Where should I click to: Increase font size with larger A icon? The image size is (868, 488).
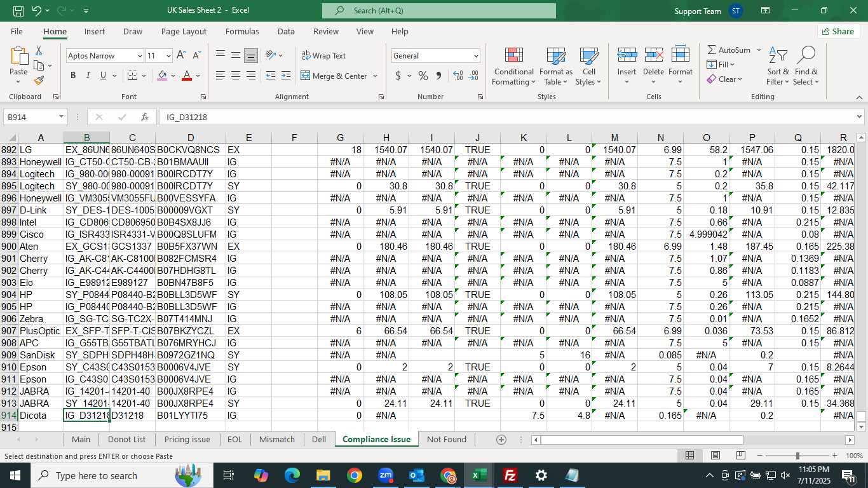click(182, 55)
